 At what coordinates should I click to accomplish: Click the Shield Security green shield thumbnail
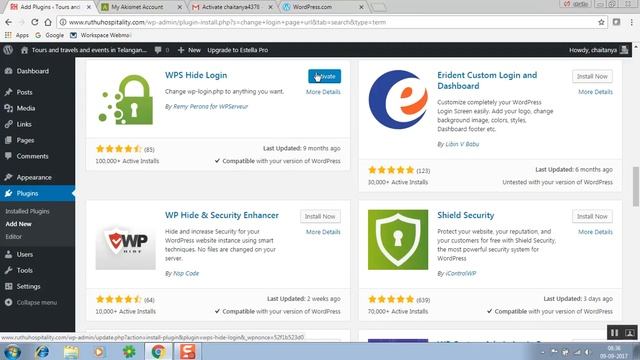pos(398,240)
